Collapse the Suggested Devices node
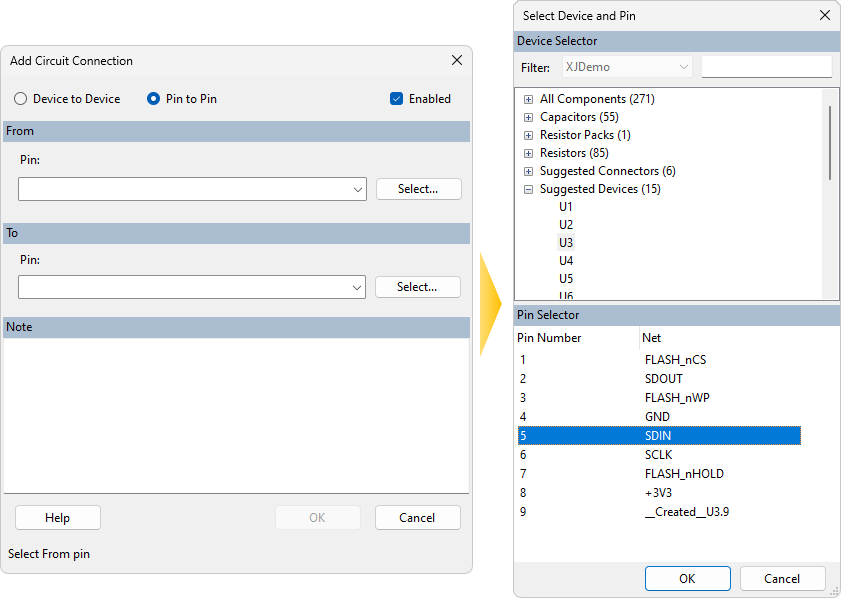Viewport: 841px width, 598px height. (528, 189)
